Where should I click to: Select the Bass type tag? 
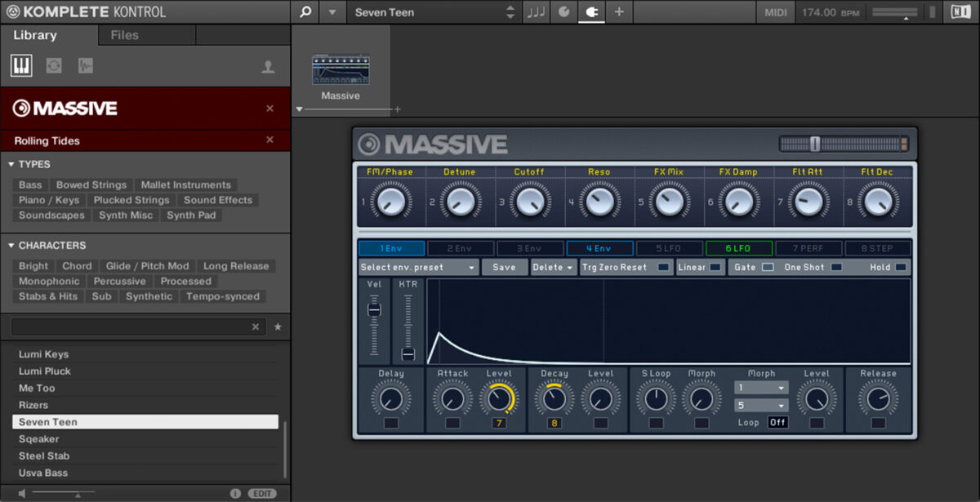(x=30, y=184)
